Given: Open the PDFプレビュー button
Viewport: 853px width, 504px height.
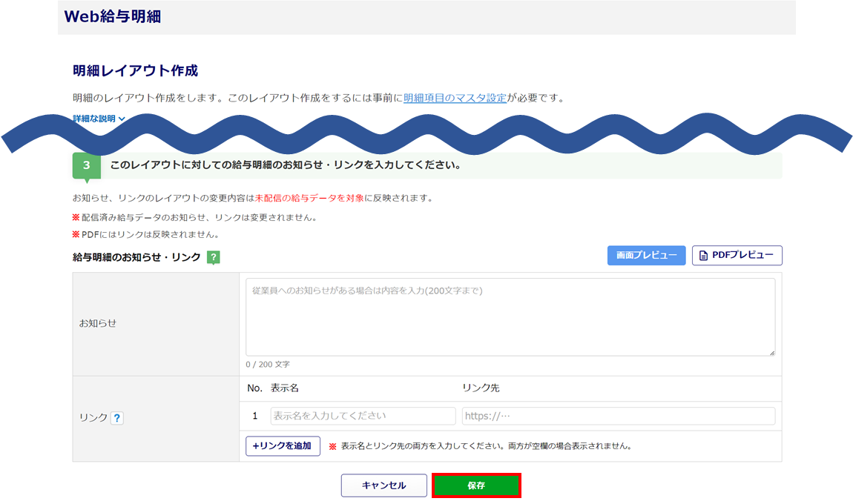Looking at the screenshot, I should tap(737, 256).
